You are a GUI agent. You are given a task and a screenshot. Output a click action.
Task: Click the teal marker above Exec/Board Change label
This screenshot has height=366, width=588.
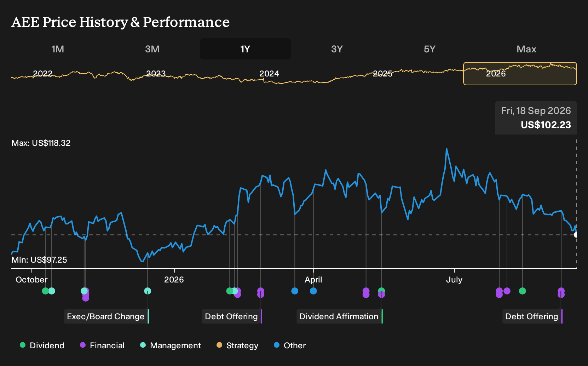(148, 291)
